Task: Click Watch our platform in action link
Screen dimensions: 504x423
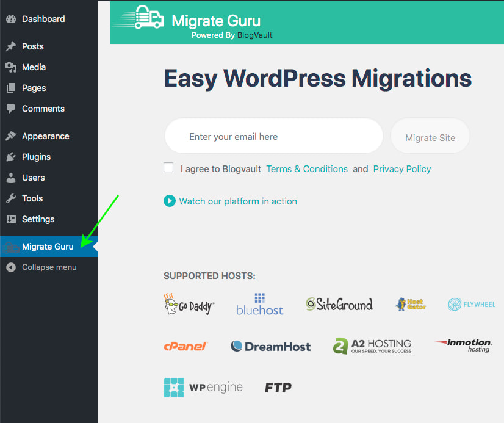Action: tap(238, 201)
